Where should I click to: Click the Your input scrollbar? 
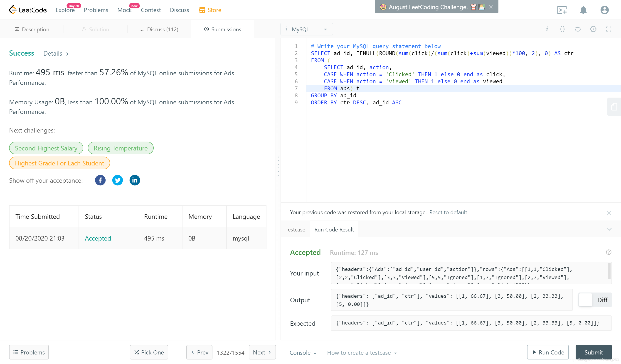point(609,271)
